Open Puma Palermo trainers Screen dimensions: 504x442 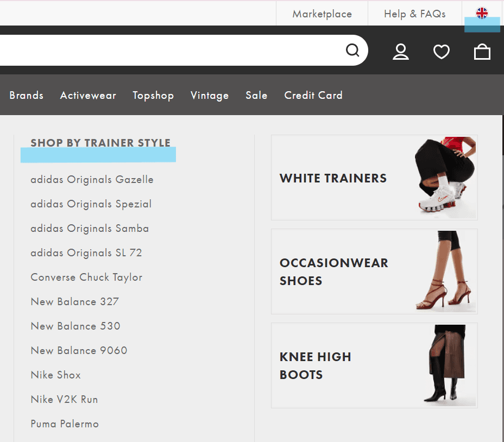pyautogui.click(x=65, y=424)
